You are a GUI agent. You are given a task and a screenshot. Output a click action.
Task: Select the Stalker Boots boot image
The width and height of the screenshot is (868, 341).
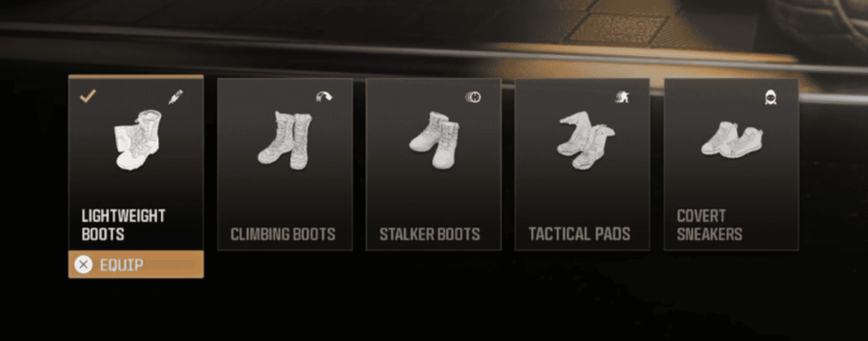pyautogui.click(x=435, y=140)
